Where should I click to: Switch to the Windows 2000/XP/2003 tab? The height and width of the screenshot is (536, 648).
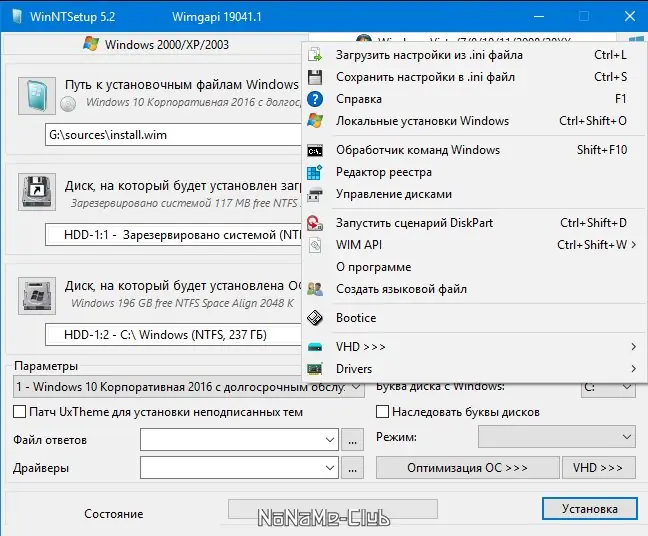156,44
